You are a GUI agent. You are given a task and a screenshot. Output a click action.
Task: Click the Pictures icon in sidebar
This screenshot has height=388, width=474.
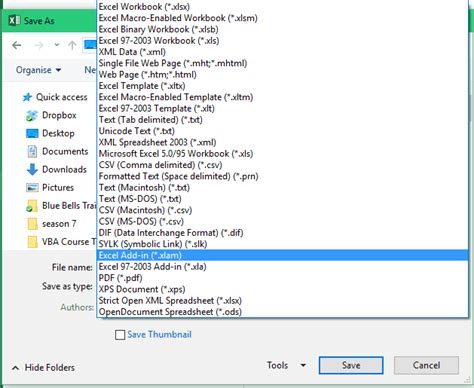pyautogui.click(x=32, y=188)
